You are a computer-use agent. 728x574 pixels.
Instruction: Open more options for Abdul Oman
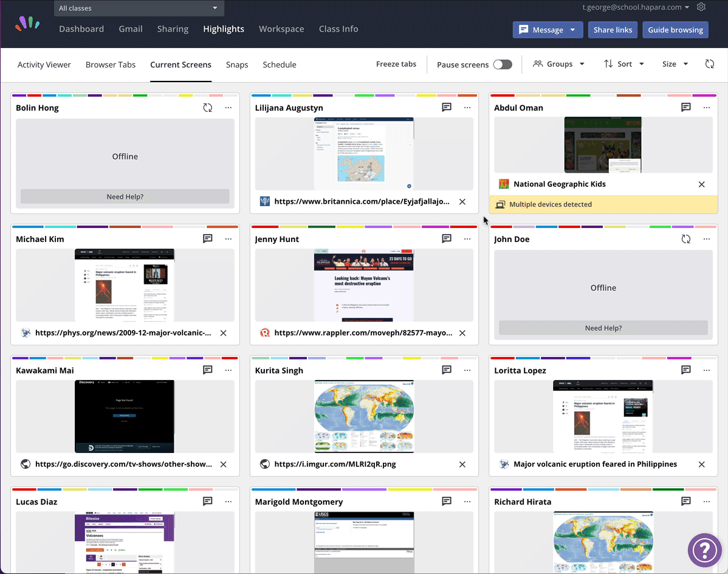coord(706,108)
